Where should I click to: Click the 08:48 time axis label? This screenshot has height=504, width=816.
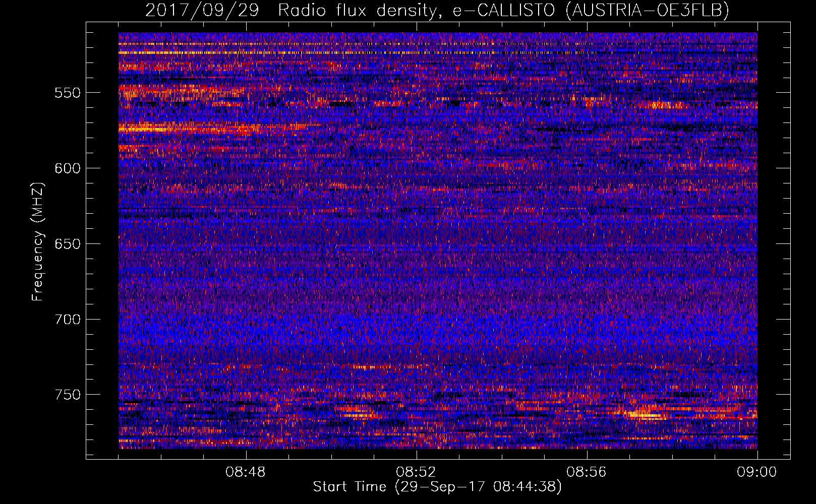pos(246,472)
